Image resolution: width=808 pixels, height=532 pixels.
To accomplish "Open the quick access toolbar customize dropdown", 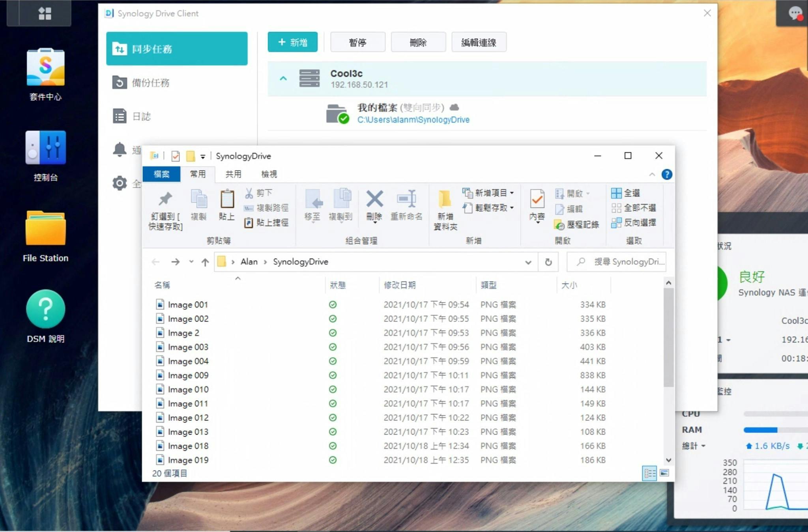I will (x=203, y=157).
